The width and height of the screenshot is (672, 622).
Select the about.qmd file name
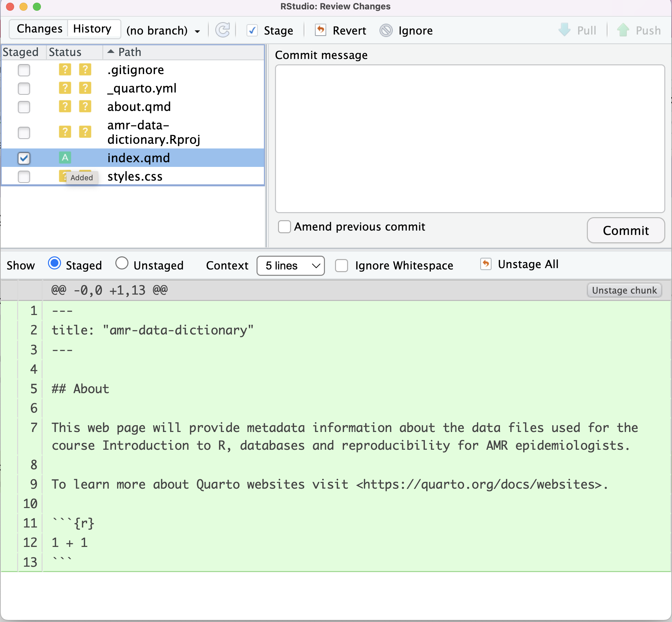pos(139,107)
